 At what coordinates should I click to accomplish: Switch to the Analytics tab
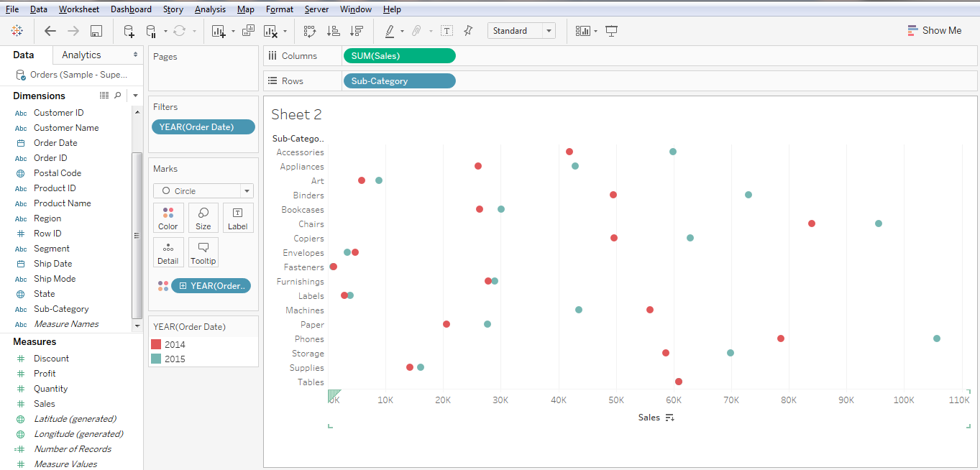(x=81, y=55)
